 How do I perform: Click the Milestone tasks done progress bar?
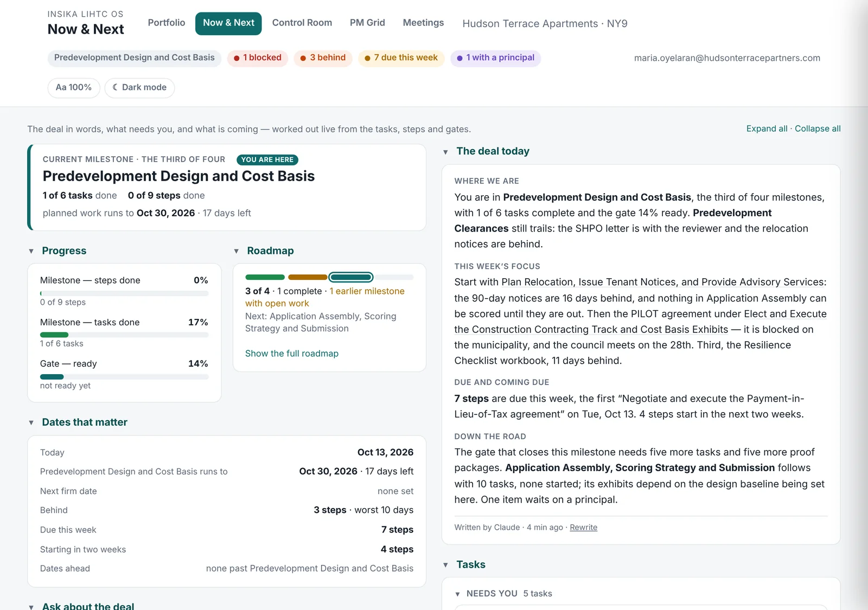pos(124,335)
